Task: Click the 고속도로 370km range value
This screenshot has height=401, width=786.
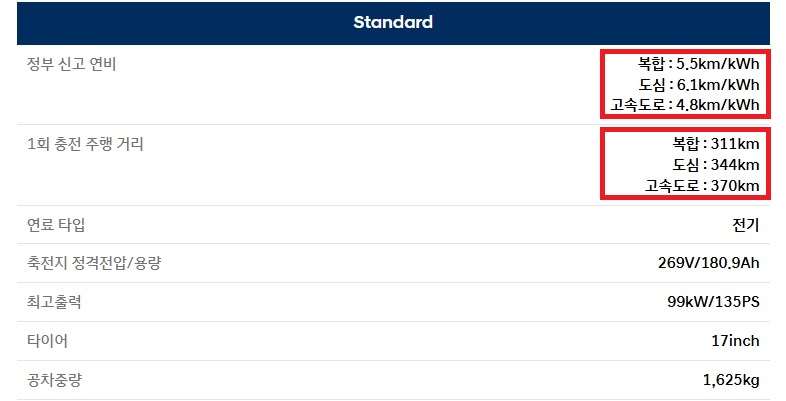Action: pyautogui.click(x=702, y=185)
